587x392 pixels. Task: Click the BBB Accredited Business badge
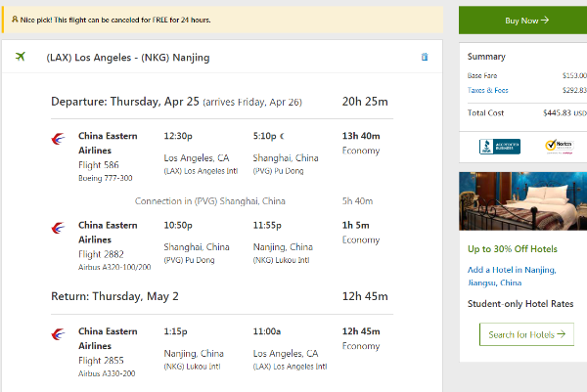(500, 147)
